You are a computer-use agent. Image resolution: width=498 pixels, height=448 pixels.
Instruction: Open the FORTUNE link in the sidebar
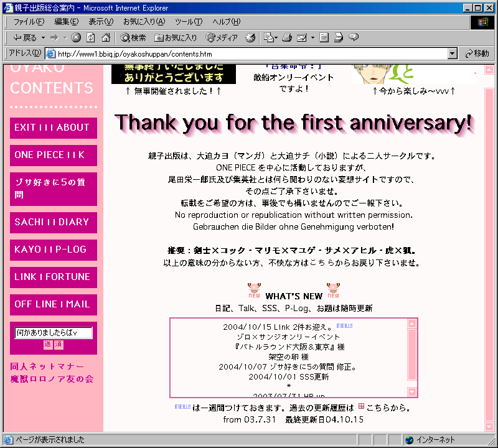click(x=68, y=277)
